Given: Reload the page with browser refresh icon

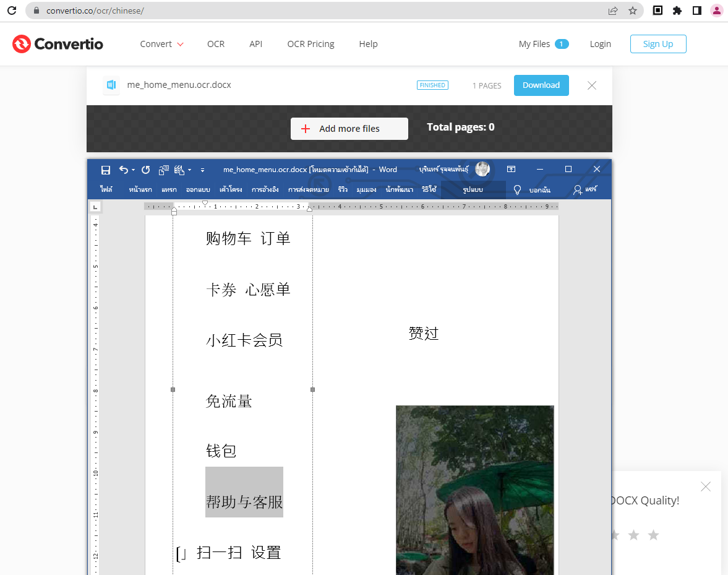Looking at the screenshot, I should [x=11, y=11].
